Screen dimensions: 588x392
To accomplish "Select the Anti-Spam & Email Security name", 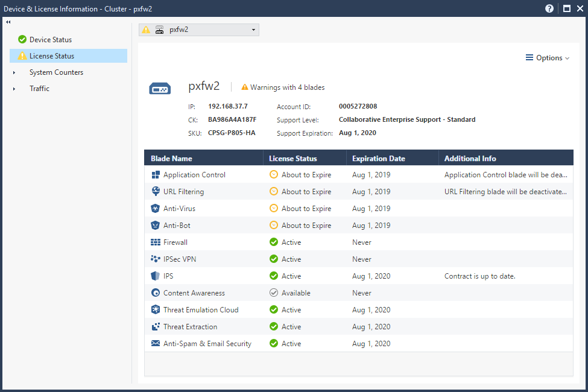I will [207, 344].
